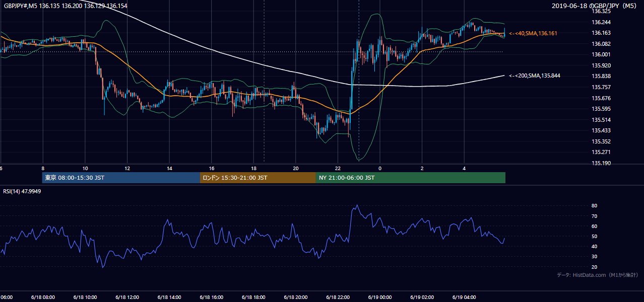Click price axis label 136.325
The image size is (644, 302).
point(601,11)
